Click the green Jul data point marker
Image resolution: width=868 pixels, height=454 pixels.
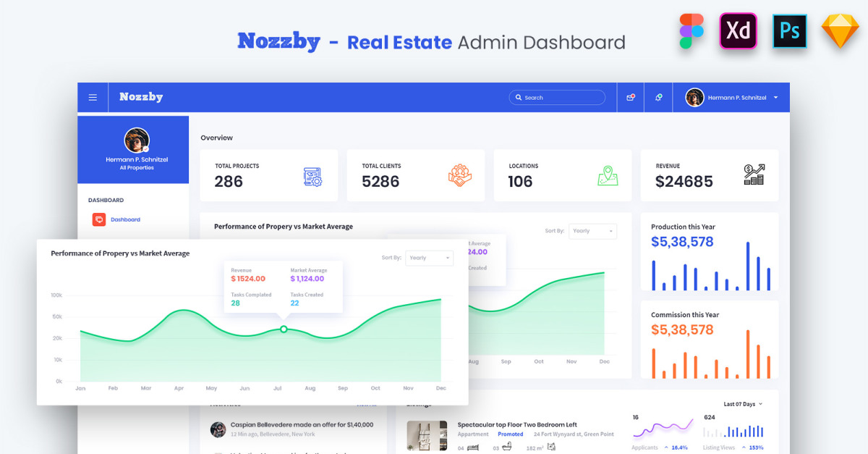284,329
